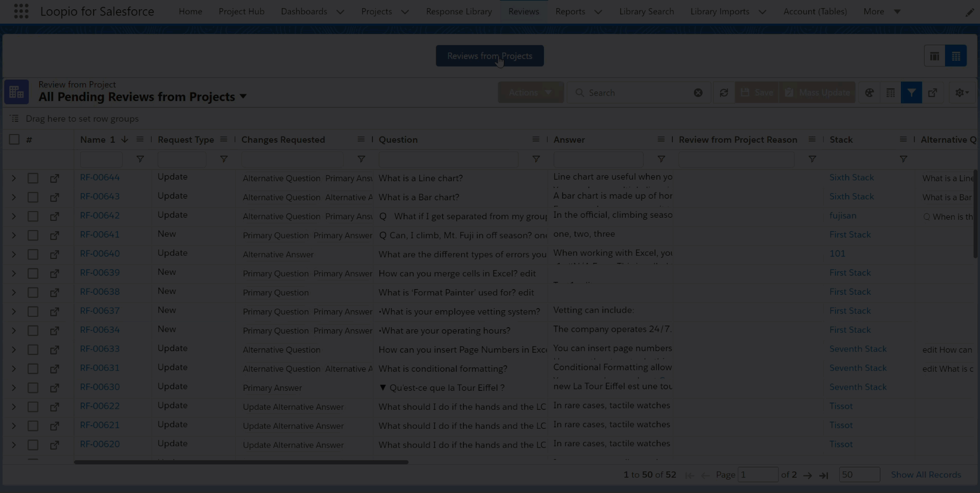Screen dimensions: 980x493
Task: Open RF-00641 record in new window icon
Action: tap(54, 235)
